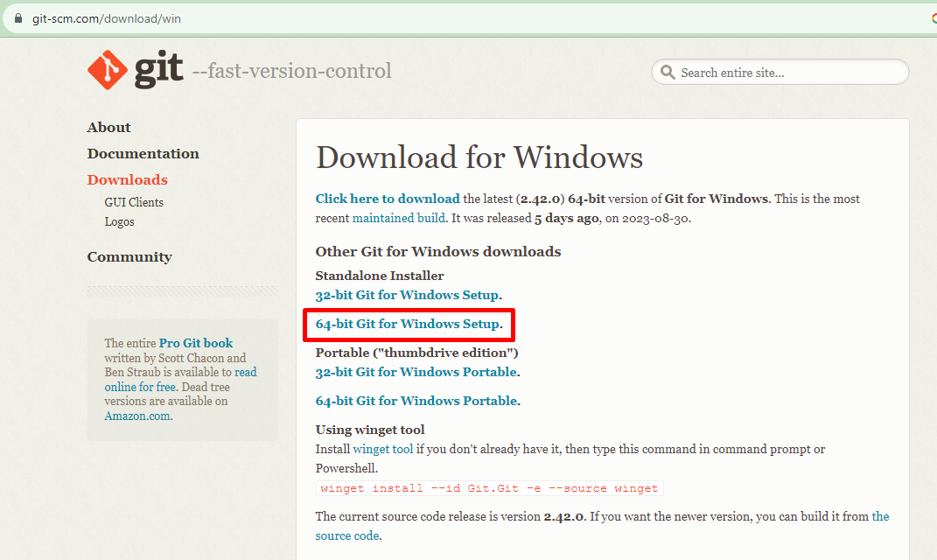Screen dimensions: 937x560
Task: Open the Logos page
Action: click(119, 221)
